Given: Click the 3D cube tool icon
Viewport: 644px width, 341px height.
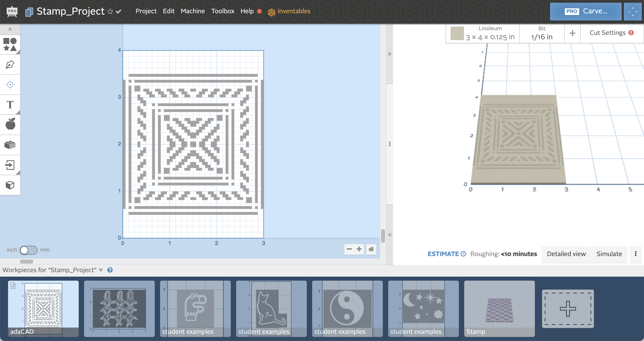Looking at the screenshot, I should (x=10, y=185).
